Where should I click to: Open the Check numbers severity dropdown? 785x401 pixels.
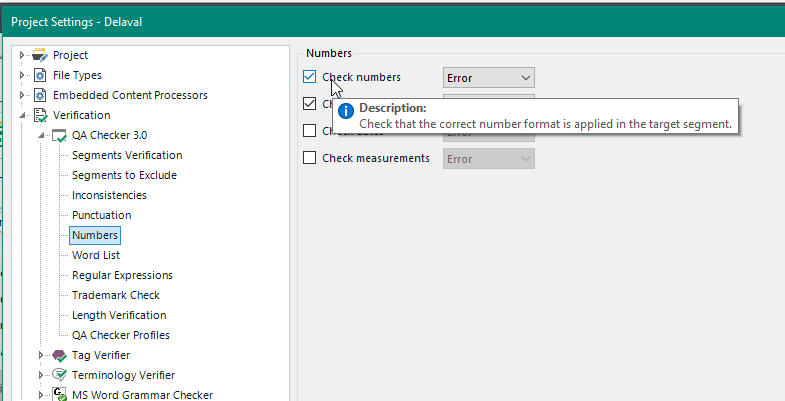(488, 78)
